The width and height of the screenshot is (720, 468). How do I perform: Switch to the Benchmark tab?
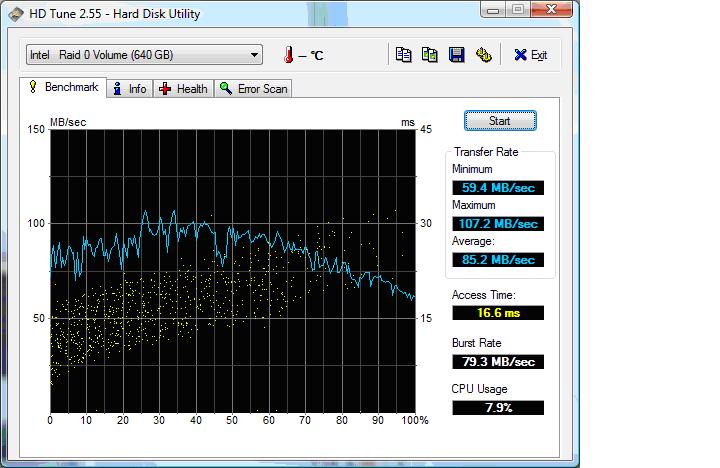point(63,87)
